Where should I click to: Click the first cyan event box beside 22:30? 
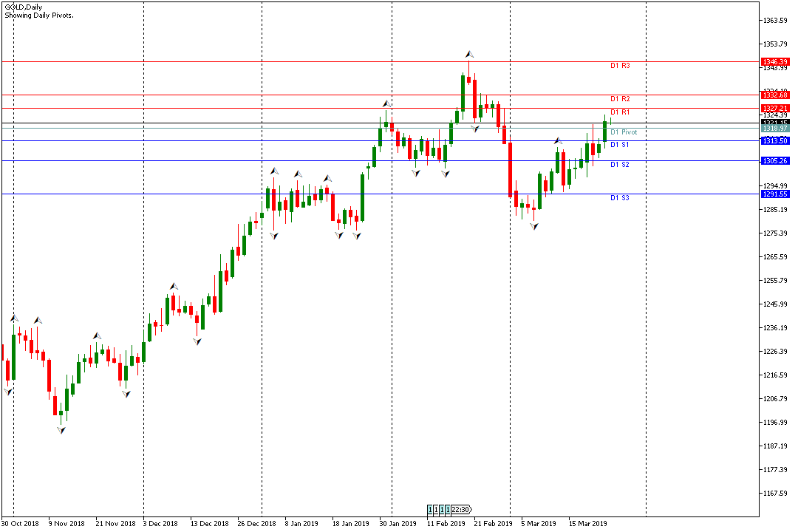click(430, 510)
